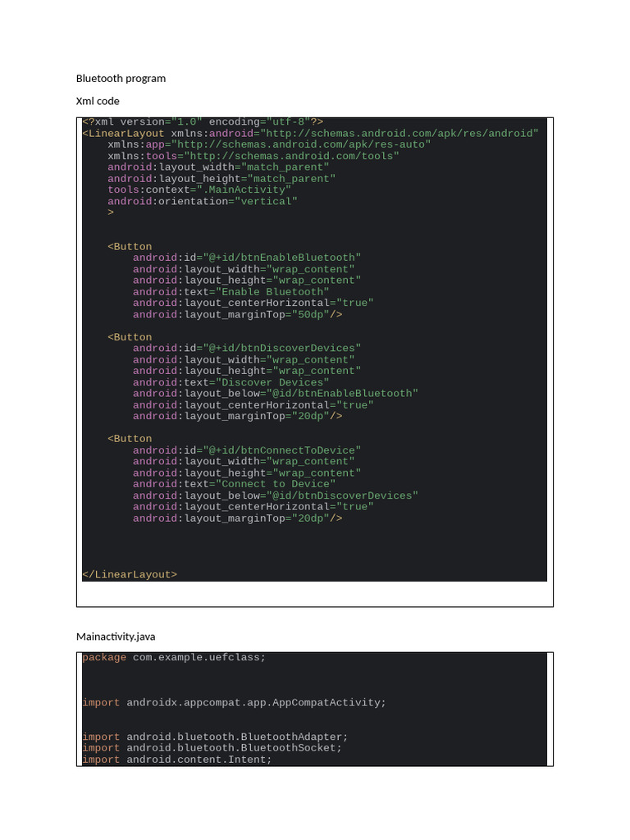
Task: Click the AppCompatActivity import line
Action: tap(234, 703)
